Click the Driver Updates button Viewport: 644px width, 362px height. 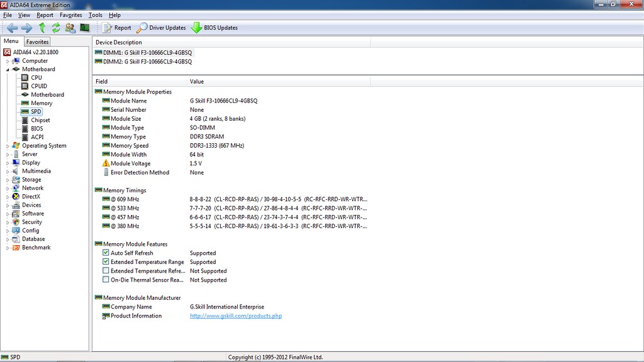pos(161,28)
